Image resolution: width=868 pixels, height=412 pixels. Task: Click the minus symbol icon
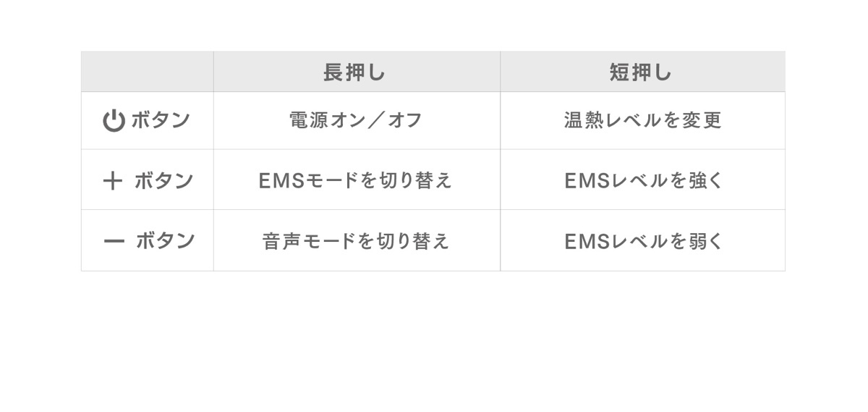tap(114, 241)
